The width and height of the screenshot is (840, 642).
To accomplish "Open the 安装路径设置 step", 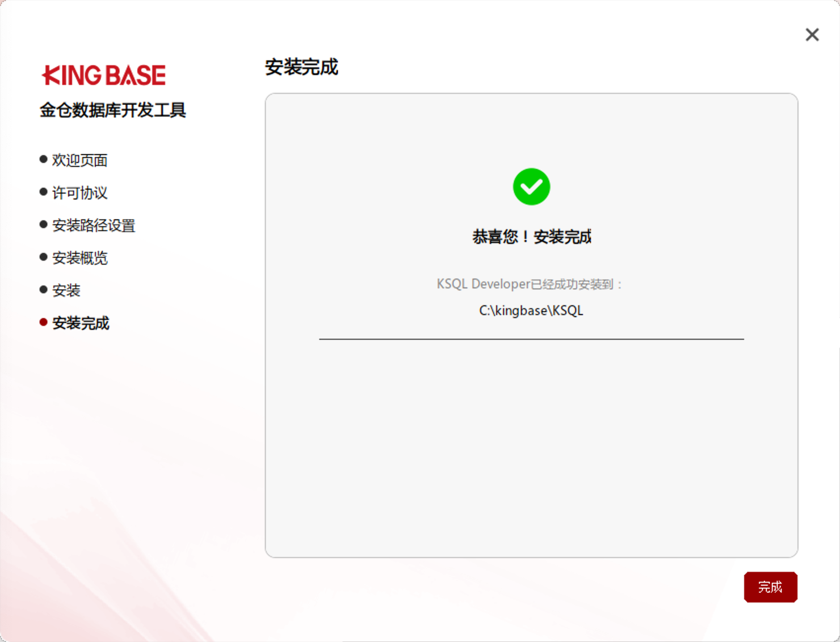I will click(94, 225).
